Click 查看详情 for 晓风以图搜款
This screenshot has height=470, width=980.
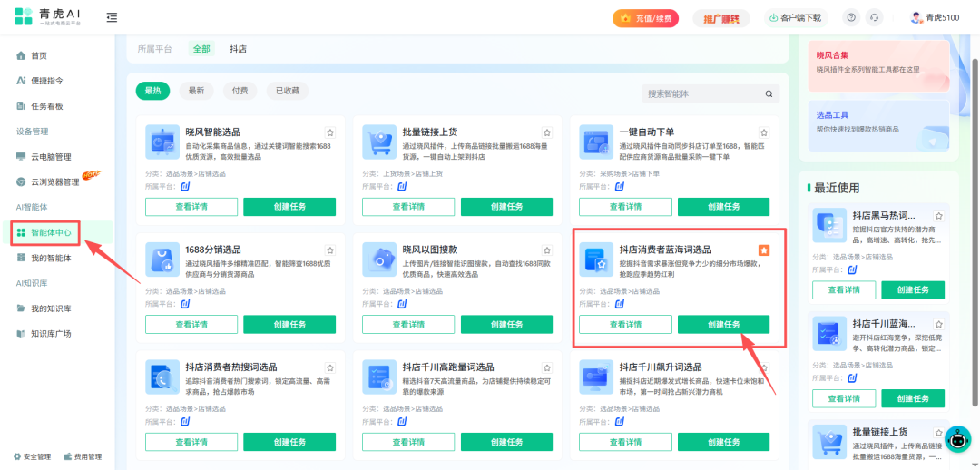[408, 325]
